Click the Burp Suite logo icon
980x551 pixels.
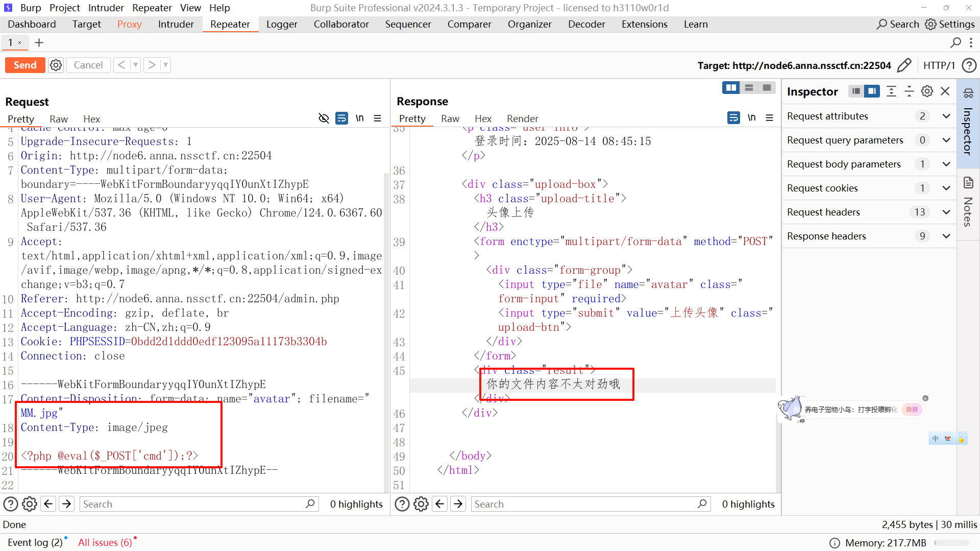pyautogui.click(x=8, y=8)
